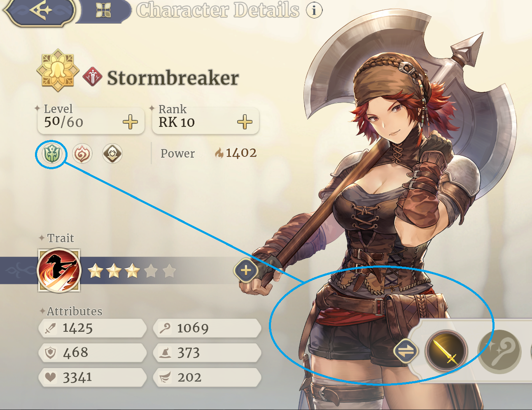Select the red flame swirl badge
The image size is (532, 410).
tap(82, 154)
